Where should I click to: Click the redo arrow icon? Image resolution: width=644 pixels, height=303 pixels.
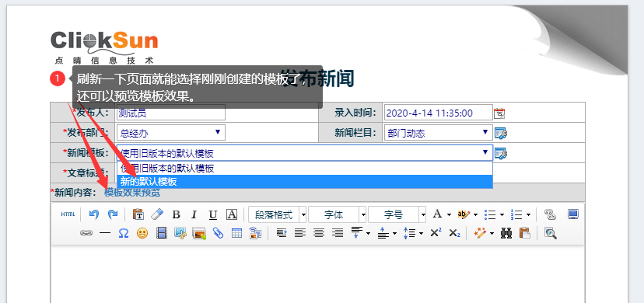coord(113,214)
